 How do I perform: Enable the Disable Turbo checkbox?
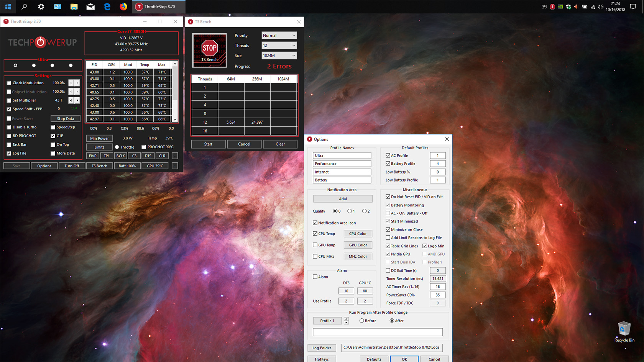pos(9,127)
